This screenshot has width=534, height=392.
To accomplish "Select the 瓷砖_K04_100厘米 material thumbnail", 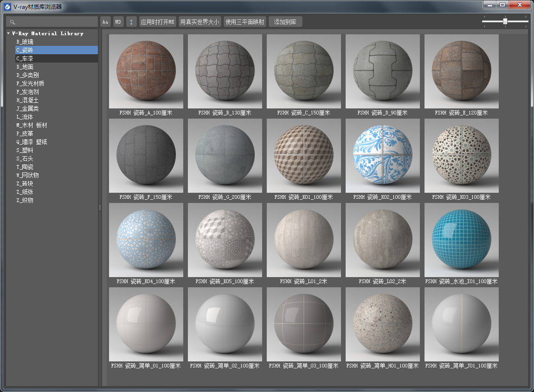I will 146,240.
